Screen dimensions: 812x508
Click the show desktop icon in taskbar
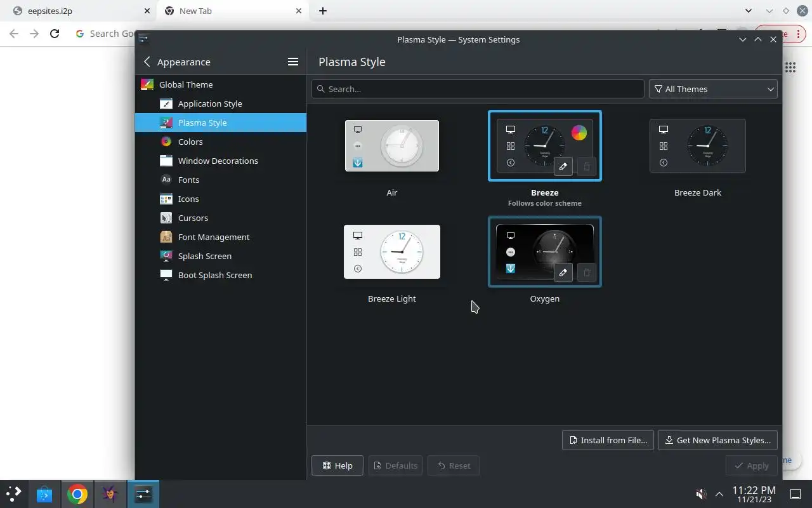(x=795, y=494)
